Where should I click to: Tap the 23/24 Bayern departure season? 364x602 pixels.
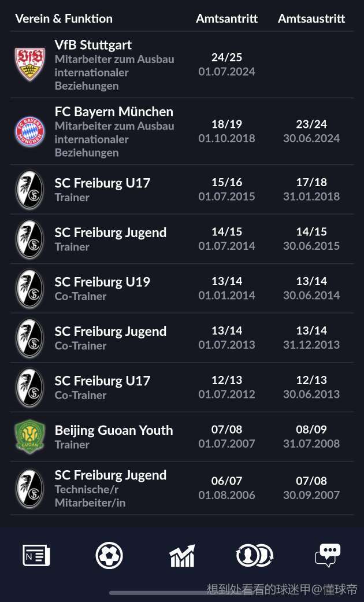coord(311,124)
